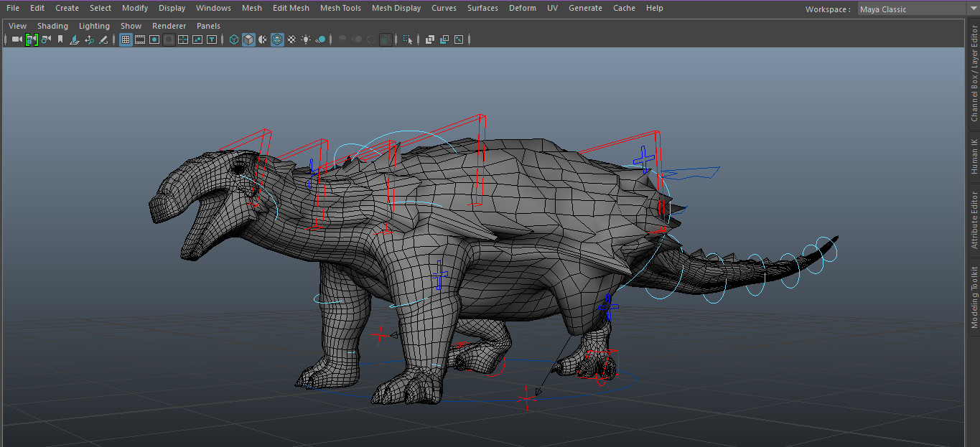Toggle viewport lighting with the lightbulb icon
Viewport: 980px width, 447px height.
coord(305,39)
